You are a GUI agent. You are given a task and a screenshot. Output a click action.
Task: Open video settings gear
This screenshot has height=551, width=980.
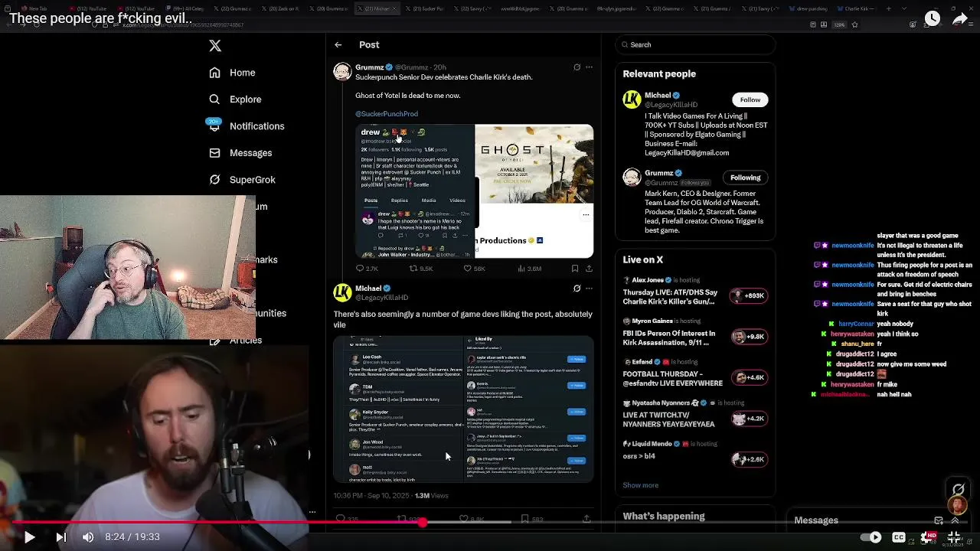927,537
